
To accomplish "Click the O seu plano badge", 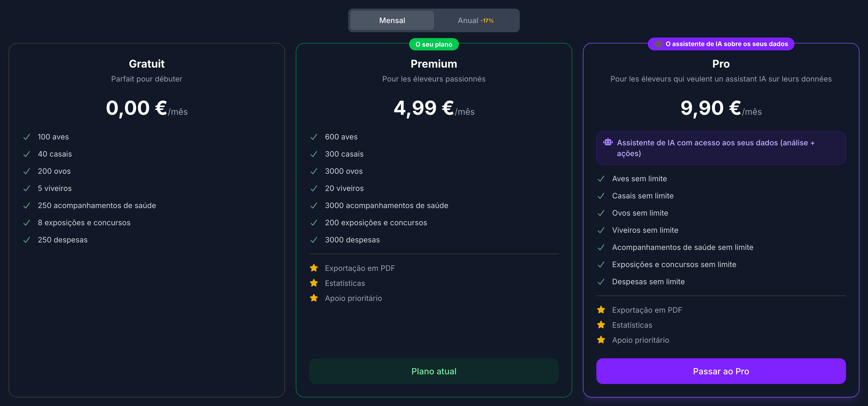I will coord(434,44).
